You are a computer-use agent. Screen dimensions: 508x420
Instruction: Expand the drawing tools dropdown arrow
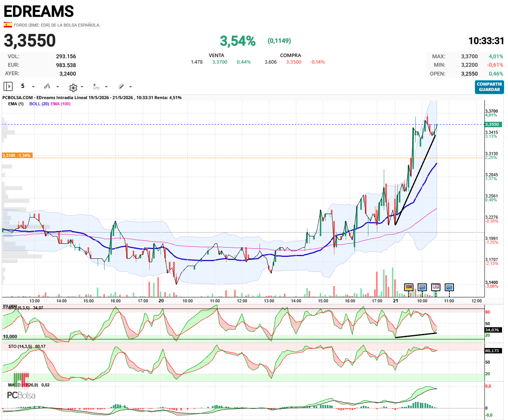130,87
